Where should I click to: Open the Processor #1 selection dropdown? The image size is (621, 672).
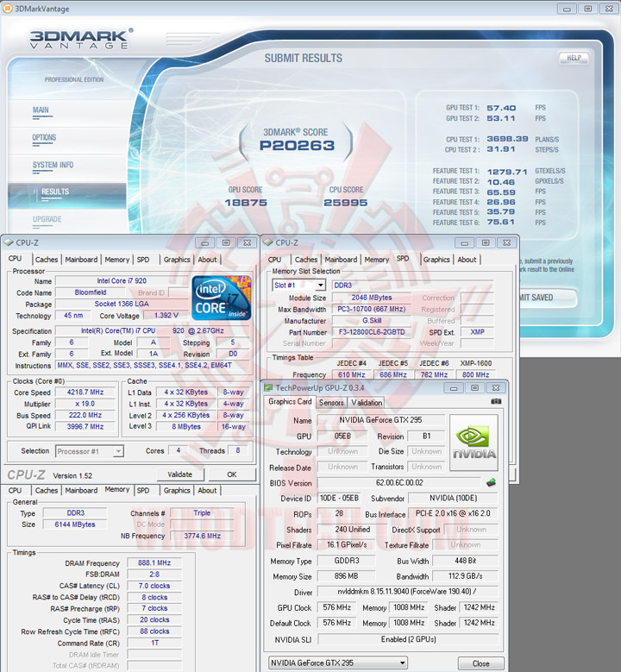118,451
